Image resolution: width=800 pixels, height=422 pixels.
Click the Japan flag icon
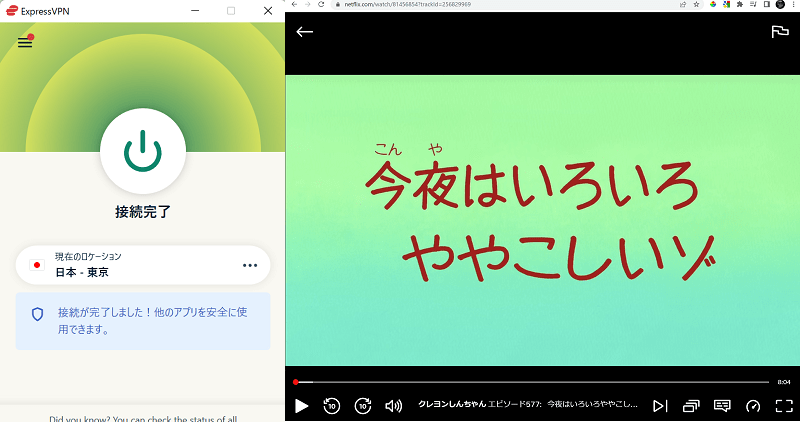[x=37, y=265]
